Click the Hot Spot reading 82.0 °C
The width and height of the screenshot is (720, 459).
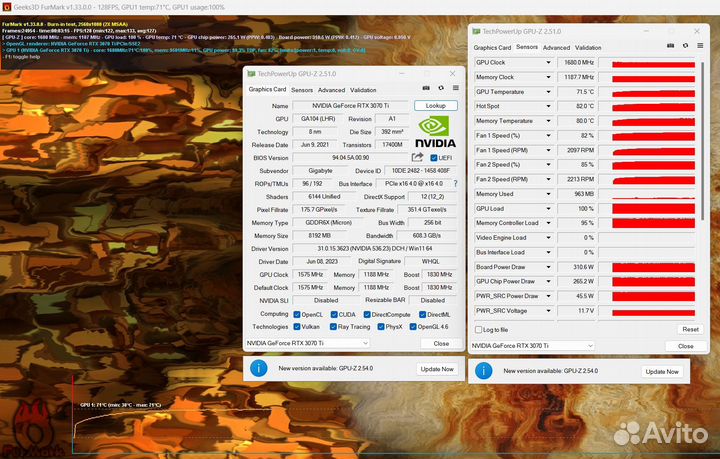pos(577,106)
